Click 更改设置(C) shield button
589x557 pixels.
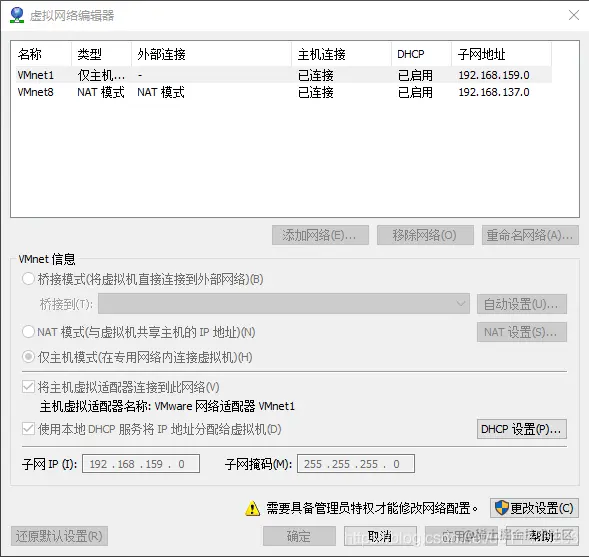534,508
